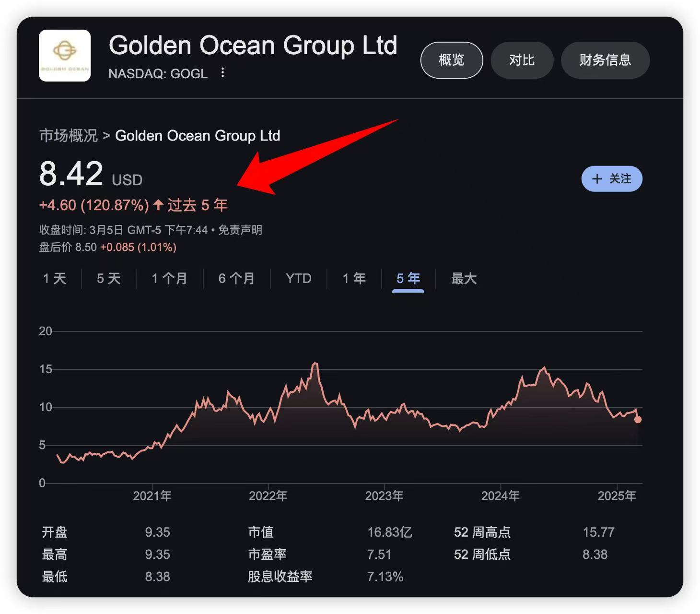Screen dimensions: 700x614
Task: Select the 1 年 time range
Action: pos(354,278)
